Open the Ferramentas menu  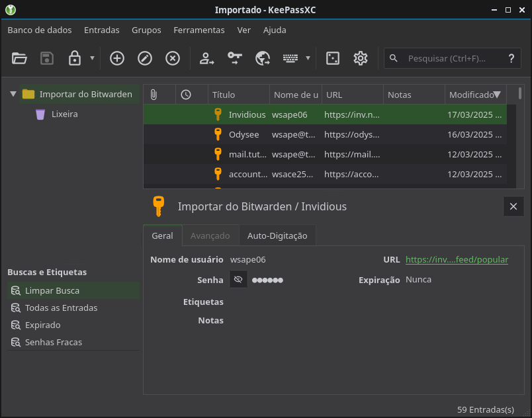(x=199, y=30)
